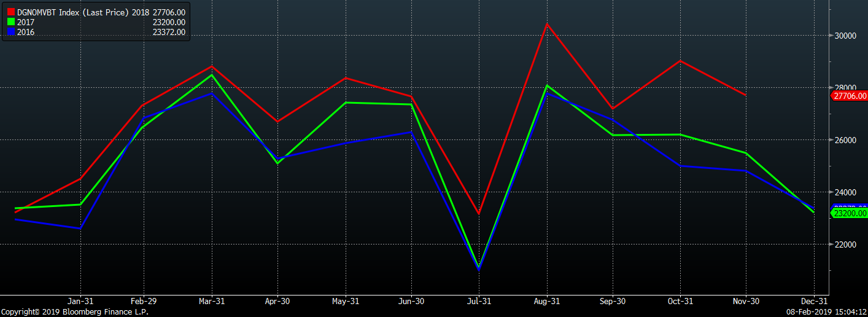
Task: Click the blue line's lowest point at Jul-31
Action: coord(478,269)
